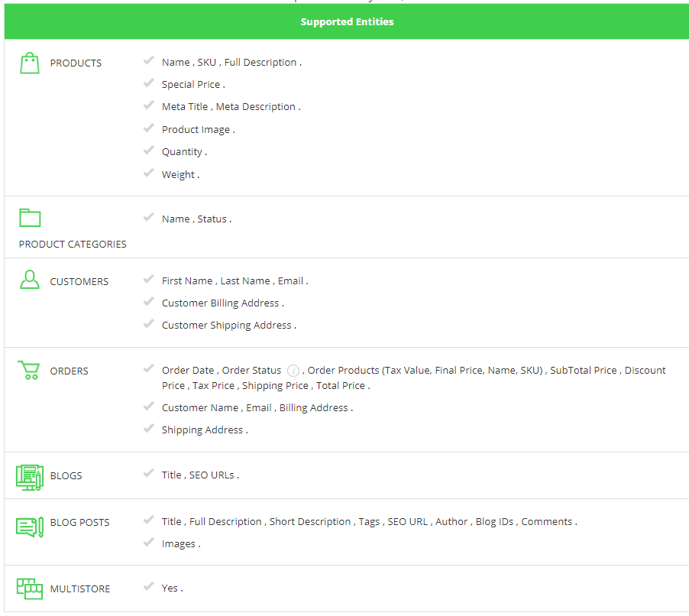The image size is (689, 616).
Task: Click the MULTISTORE label
Action: pos(80,589)
